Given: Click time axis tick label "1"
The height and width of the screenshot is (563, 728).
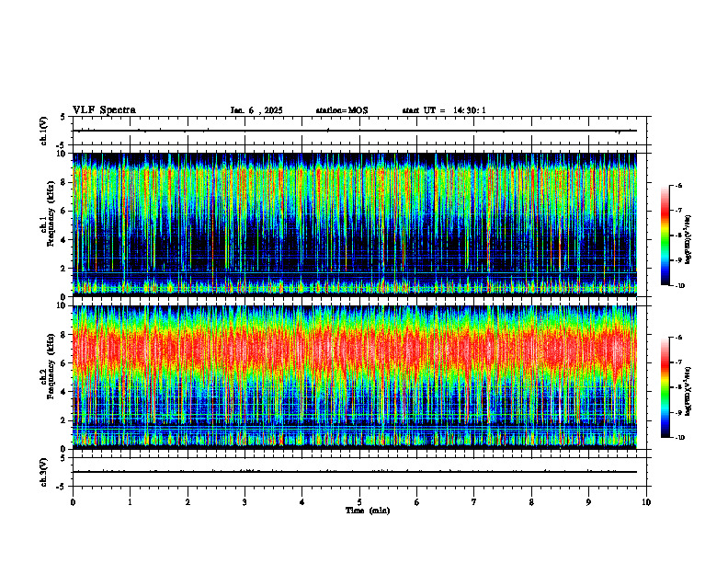Looking at the screenshot, I should [130, 502].
